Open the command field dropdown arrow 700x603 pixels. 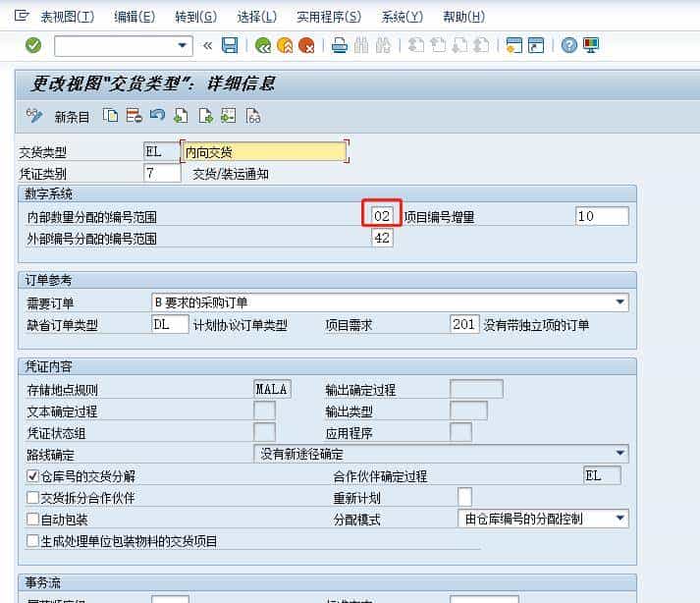pos(182,45)
